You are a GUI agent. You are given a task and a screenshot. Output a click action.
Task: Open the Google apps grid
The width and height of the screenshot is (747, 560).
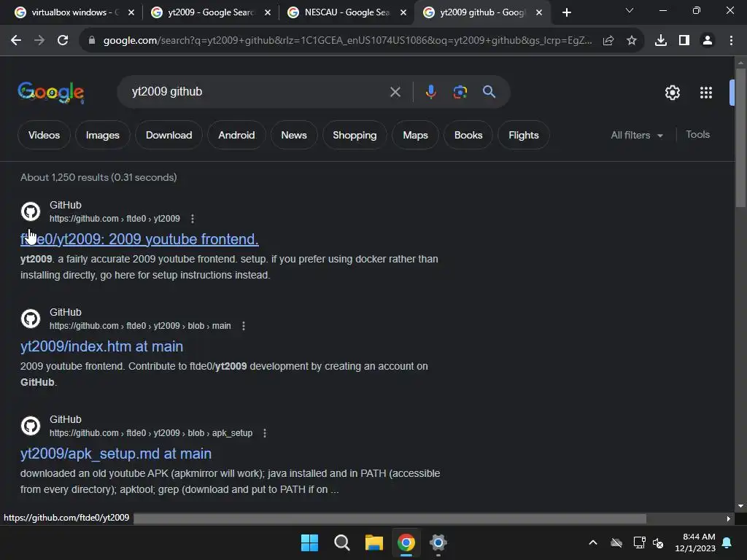point(706,93)
